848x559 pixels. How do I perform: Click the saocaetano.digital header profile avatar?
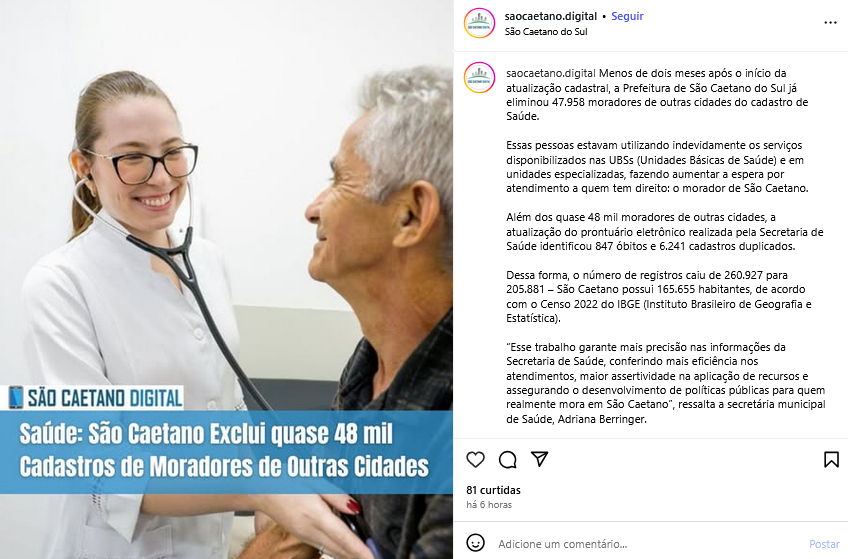tap(479, 23)
